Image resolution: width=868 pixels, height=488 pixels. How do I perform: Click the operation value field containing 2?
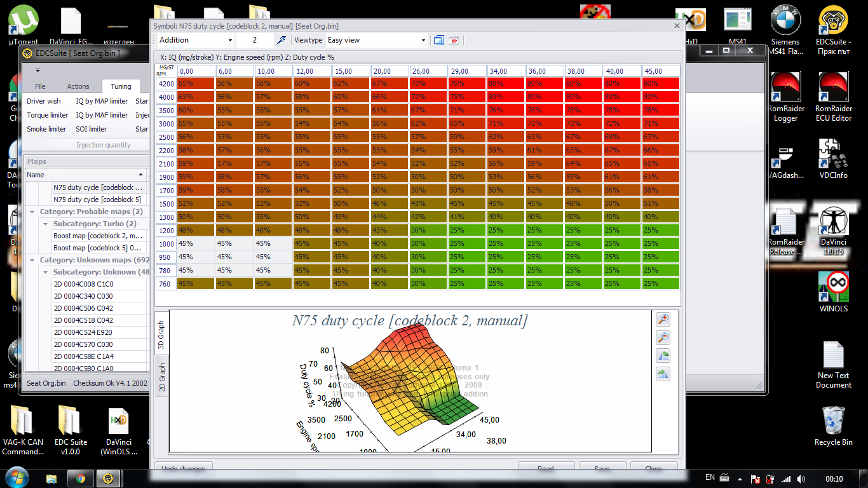[x=254, y=40]
